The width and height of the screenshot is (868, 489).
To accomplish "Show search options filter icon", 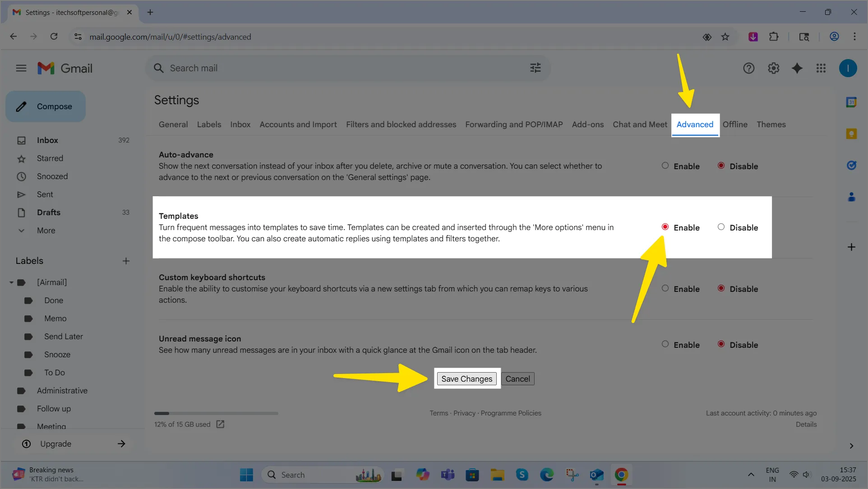I will [535, 68].
